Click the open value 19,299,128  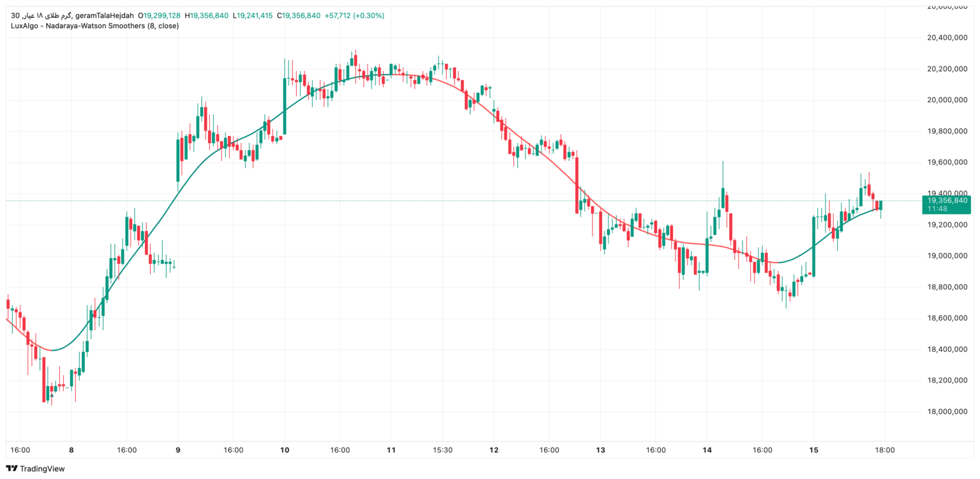(162, 15)
